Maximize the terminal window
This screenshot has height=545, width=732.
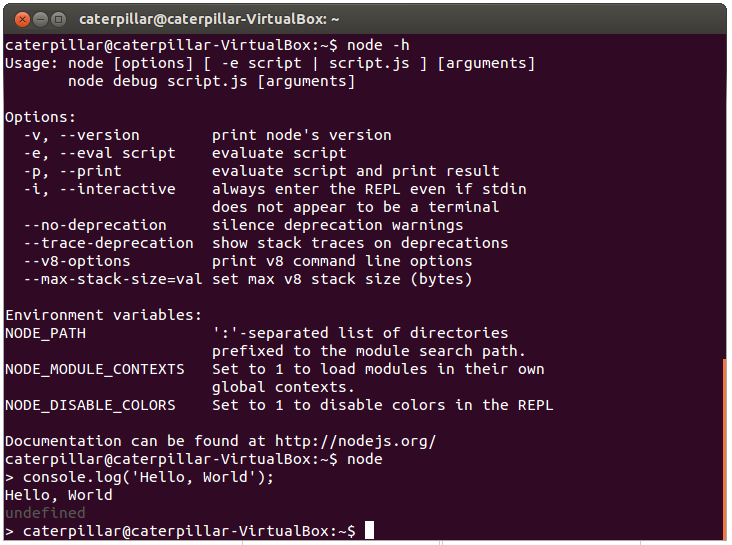click(58, 20)
